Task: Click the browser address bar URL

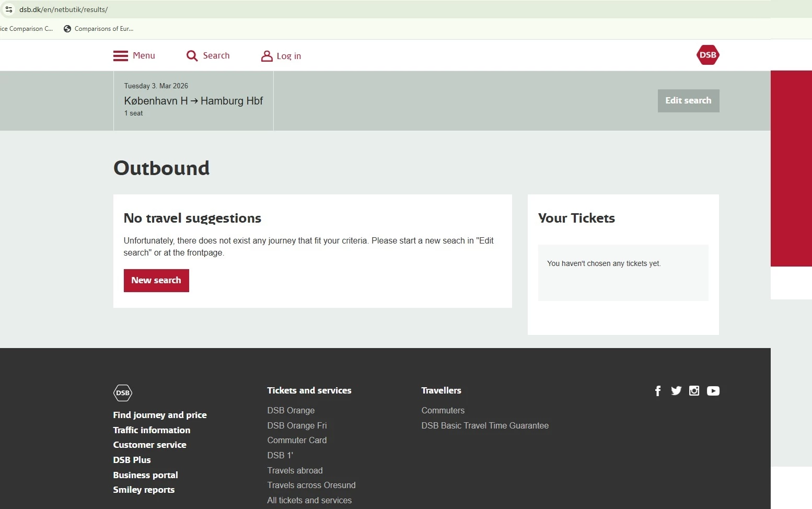Action: point(63,9)
